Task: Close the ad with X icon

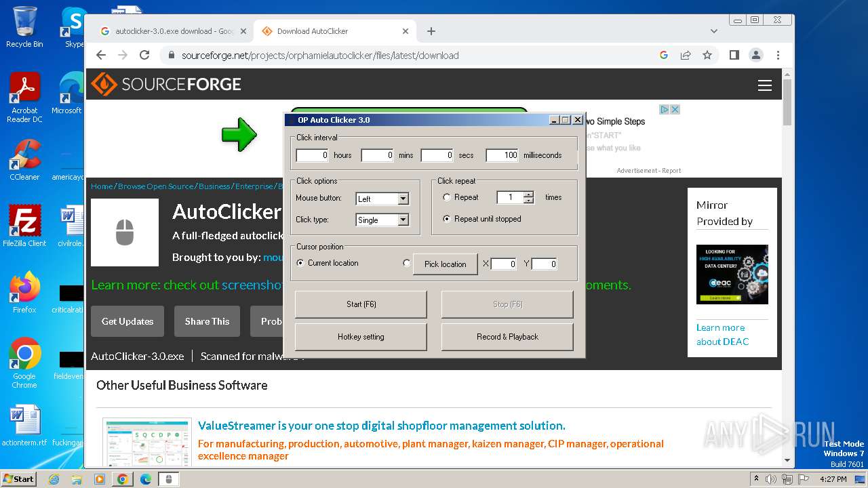Action: pyautogui.click(x=675, y=110)
